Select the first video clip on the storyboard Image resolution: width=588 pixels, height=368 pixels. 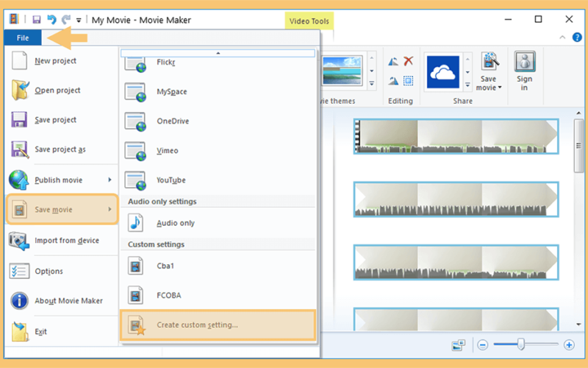[456, 136]
